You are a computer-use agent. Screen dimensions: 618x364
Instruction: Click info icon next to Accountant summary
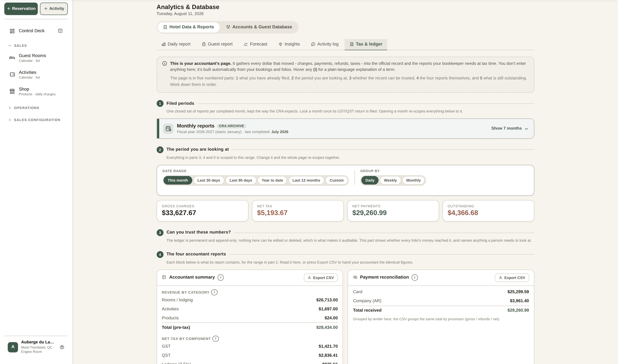click(x=220, y=278)
